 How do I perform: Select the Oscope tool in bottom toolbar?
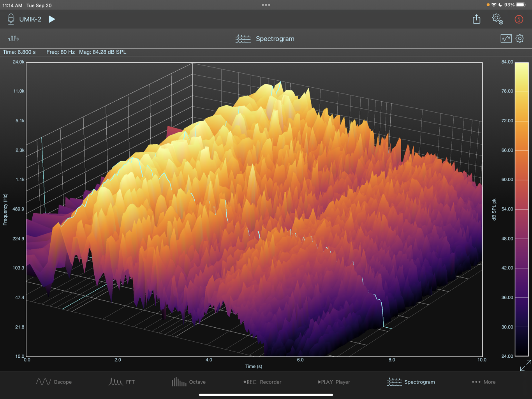(54, 382)
